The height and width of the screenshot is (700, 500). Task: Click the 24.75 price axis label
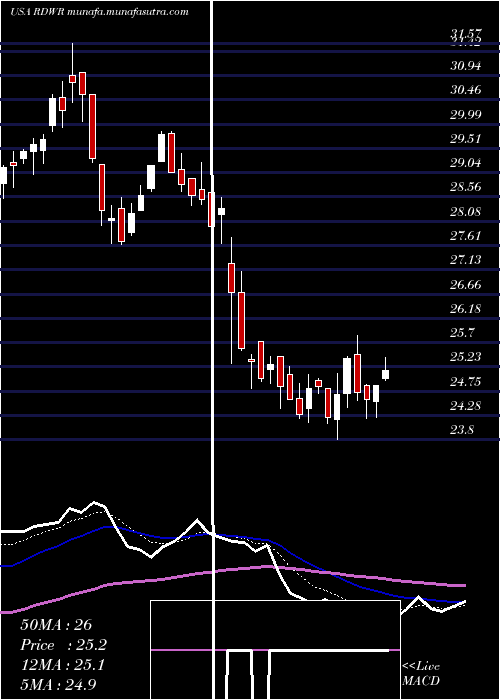pos(466,382)
